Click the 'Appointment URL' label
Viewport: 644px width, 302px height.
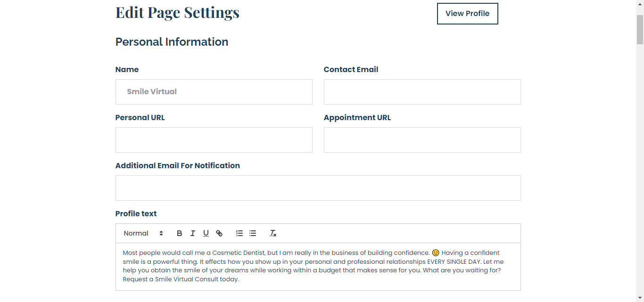tap(357, 117)
